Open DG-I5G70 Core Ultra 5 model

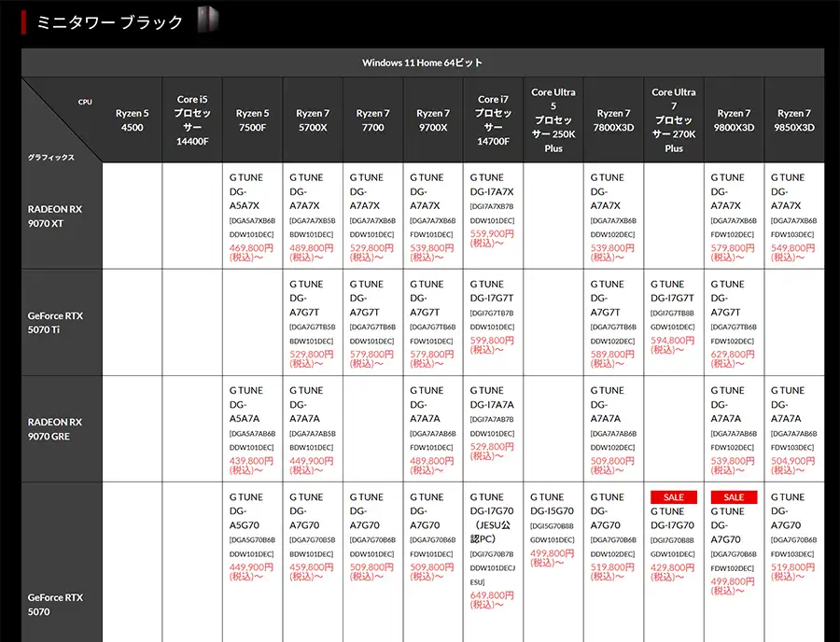[x=553, y=529]
